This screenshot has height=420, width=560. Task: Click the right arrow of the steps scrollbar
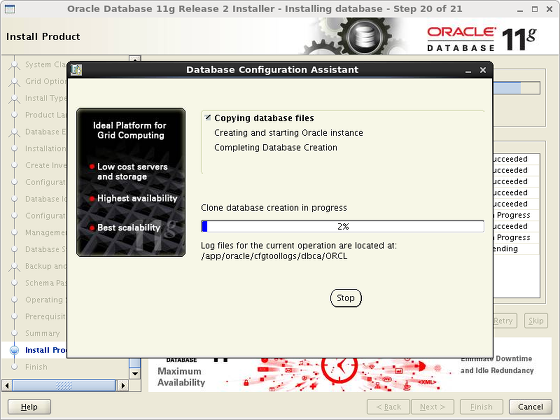coord(123,386)
